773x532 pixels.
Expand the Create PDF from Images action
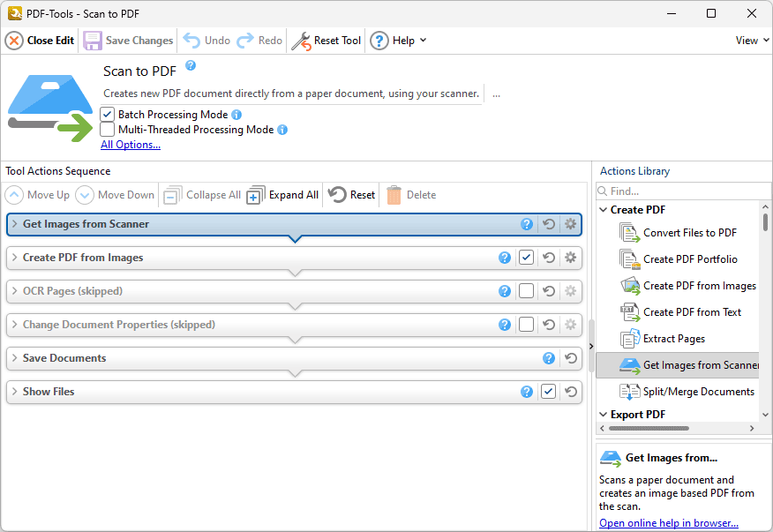[x=14, y=258]
